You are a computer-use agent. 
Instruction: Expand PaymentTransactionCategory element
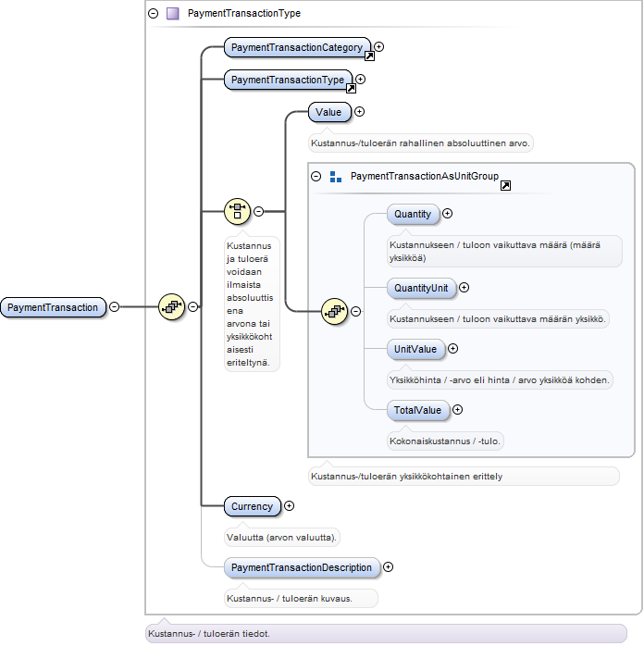click(x=378, y=47)
